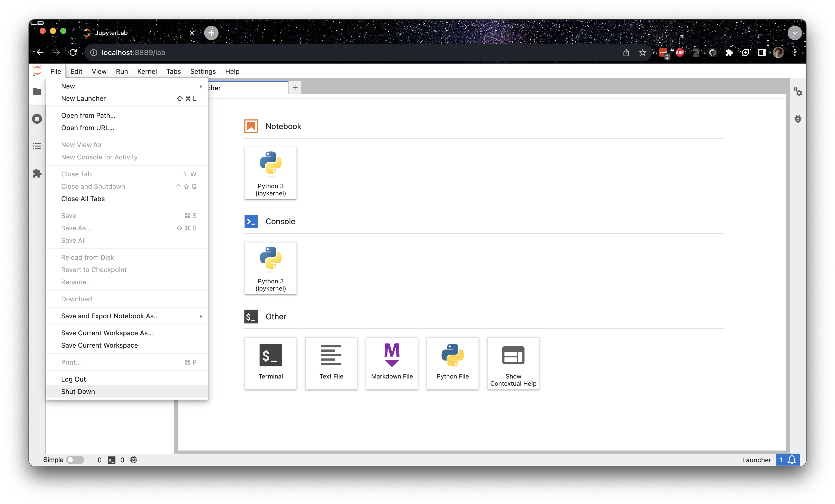The image size is (835, 504).
Task: Open the table of contents sidebar panel
Action: coord(37,146)
